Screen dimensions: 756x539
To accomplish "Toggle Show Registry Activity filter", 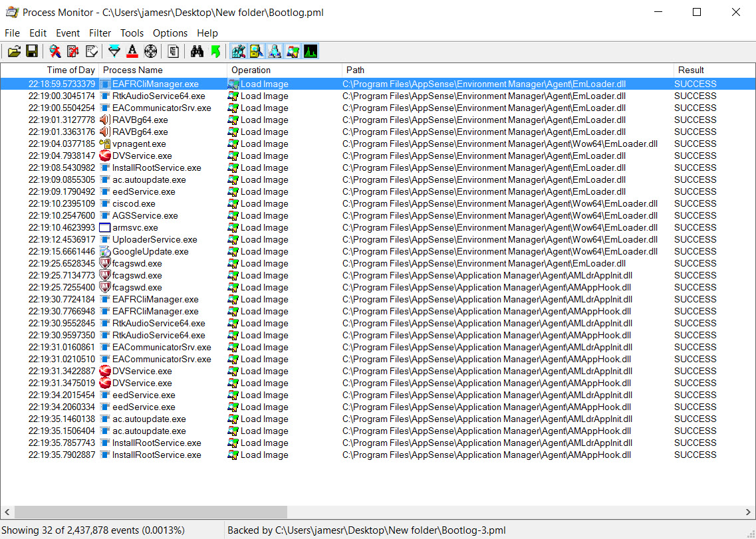I will (237, 51).
